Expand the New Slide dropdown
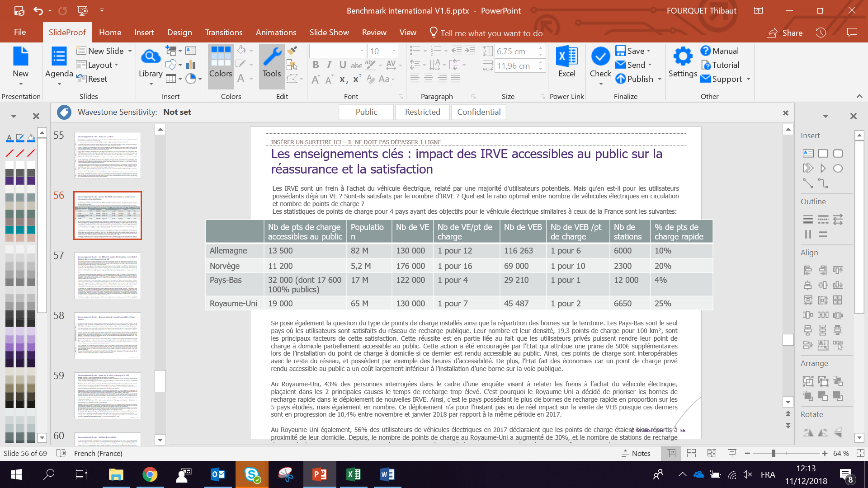The width and height of the screenshot is (868, 488). [130, 51]
